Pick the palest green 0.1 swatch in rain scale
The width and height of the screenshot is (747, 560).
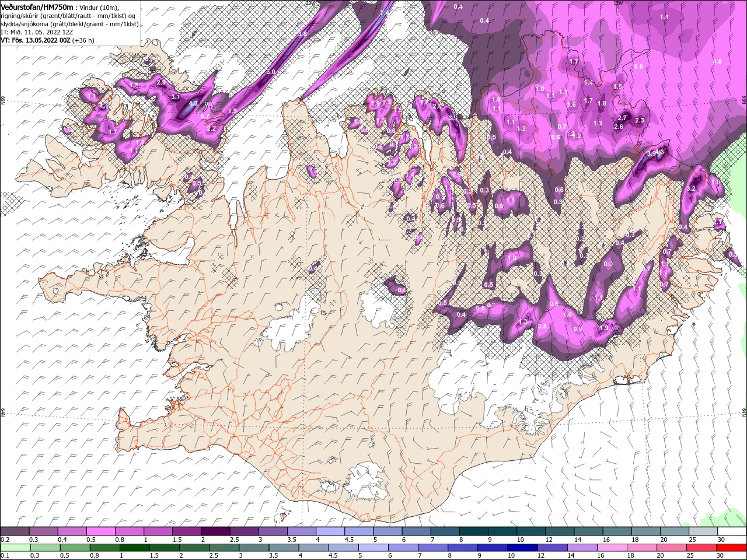coord(16,548)
